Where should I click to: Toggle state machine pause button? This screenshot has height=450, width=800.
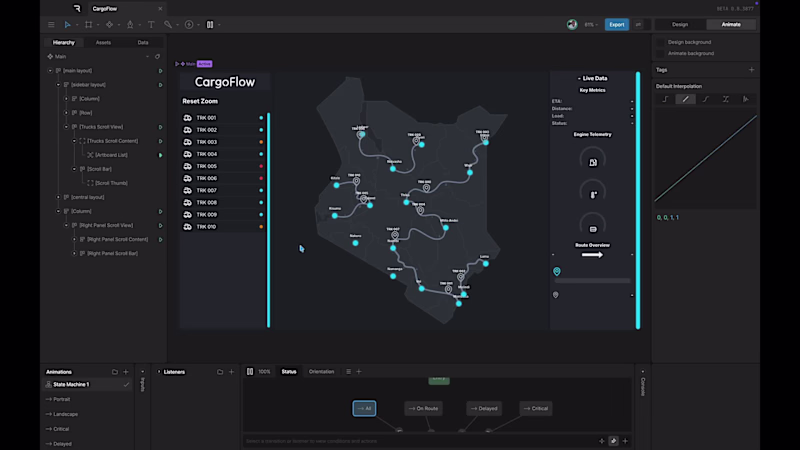[x=250, y=371]
